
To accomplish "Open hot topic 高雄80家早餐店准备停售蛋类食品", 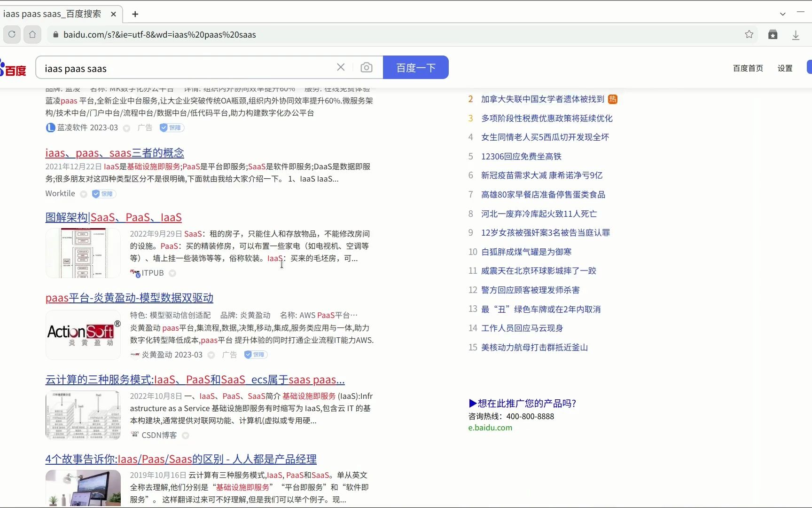I will (543, 195).
